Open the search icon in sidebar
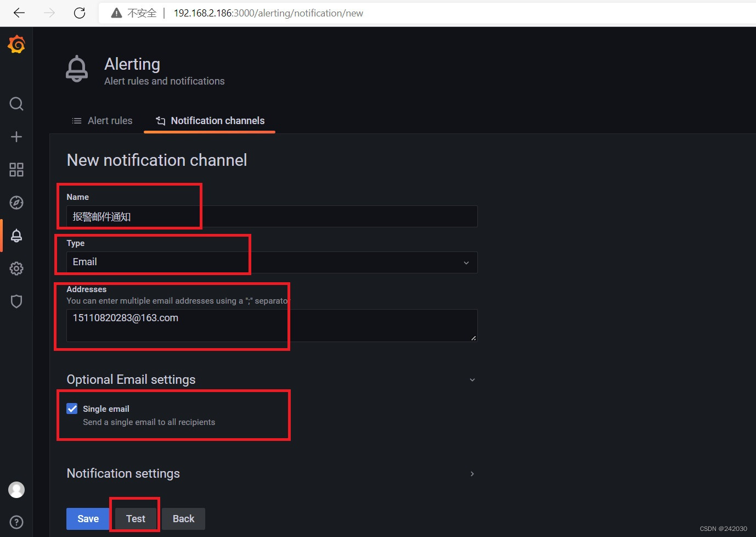 pyautogui.click(x=16, y=104)
